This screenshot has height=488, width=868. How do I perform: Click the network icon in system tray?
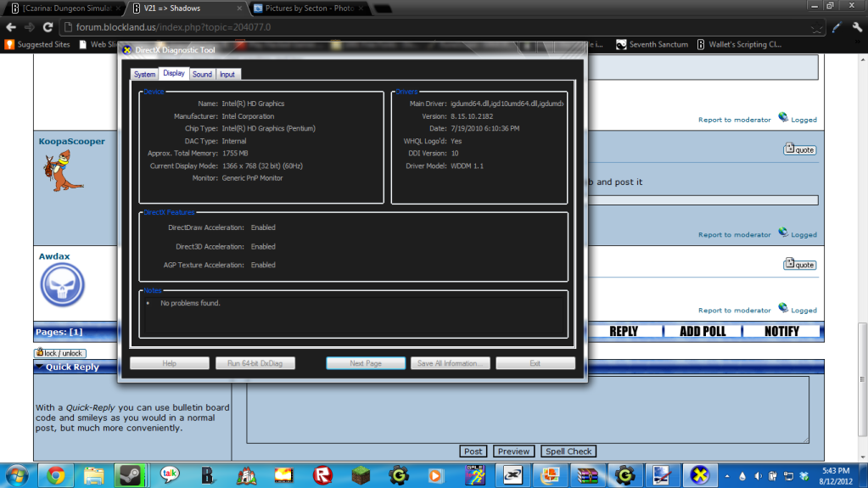point(788,476)
